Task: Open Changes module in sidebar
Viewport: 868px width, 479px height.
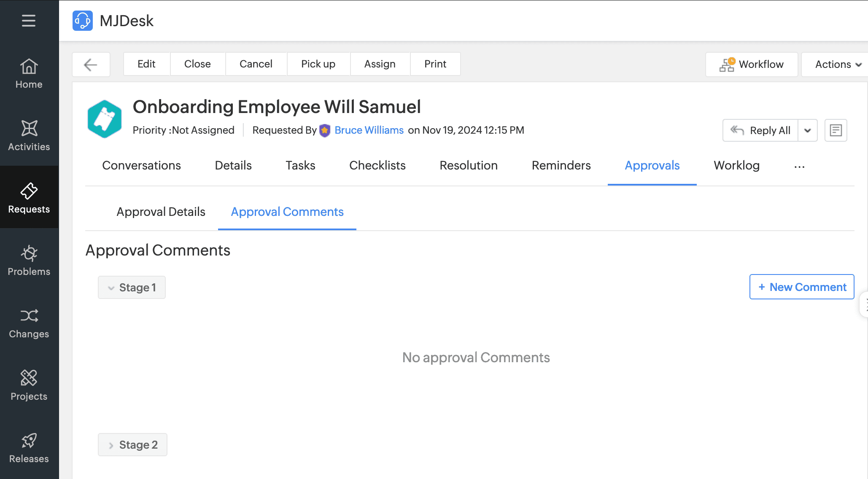Action: coord(29,323)
